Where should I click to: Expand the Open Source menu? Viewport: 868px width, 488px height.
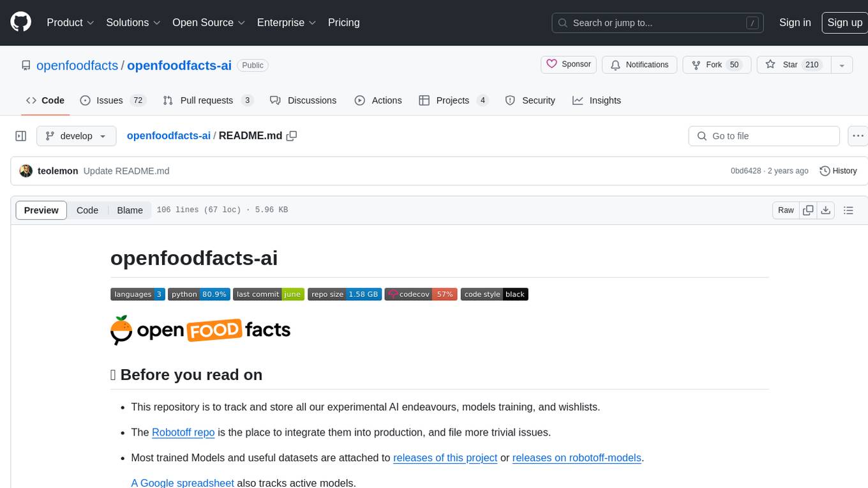coord(209,22)
